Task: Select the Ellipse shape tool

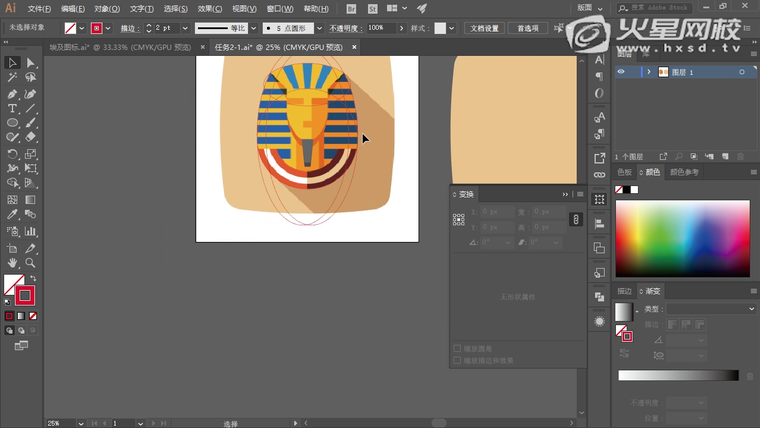Action: click(12, 123)
